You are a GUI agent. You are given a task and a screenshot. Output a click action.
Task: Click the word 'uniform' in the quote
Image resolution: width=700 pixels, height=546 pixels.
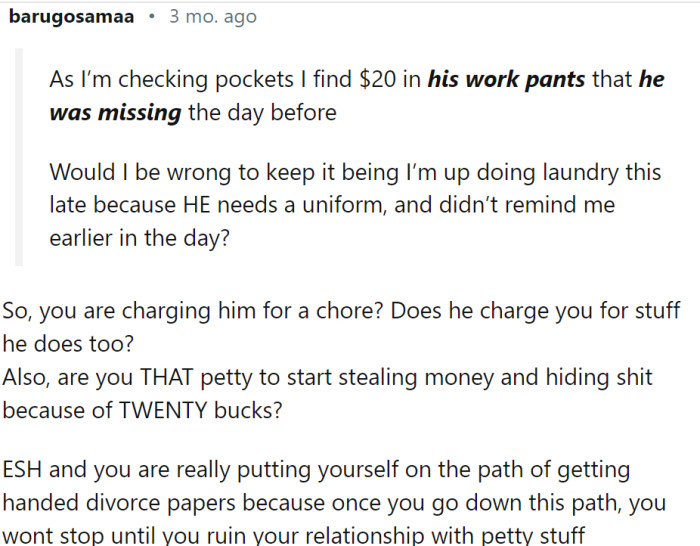[344, 205]
